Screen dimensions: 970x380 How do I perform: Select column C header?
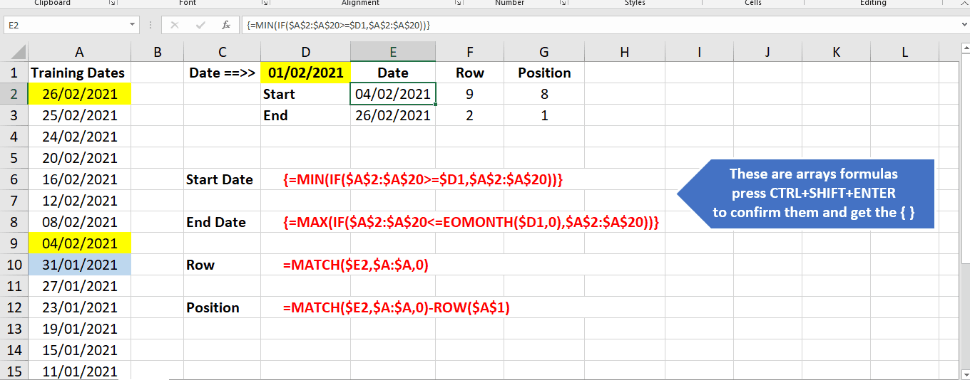coord(222,52)
